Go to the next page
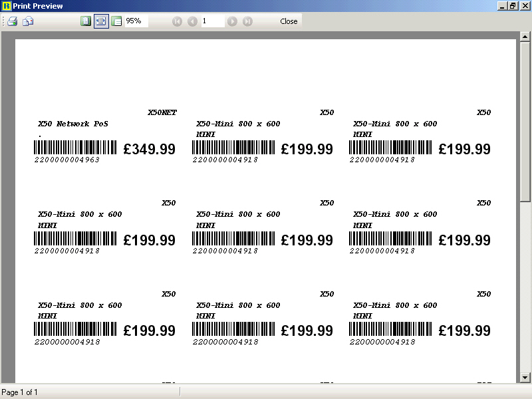Screen dimensions: 532x399 pos(232,21)
